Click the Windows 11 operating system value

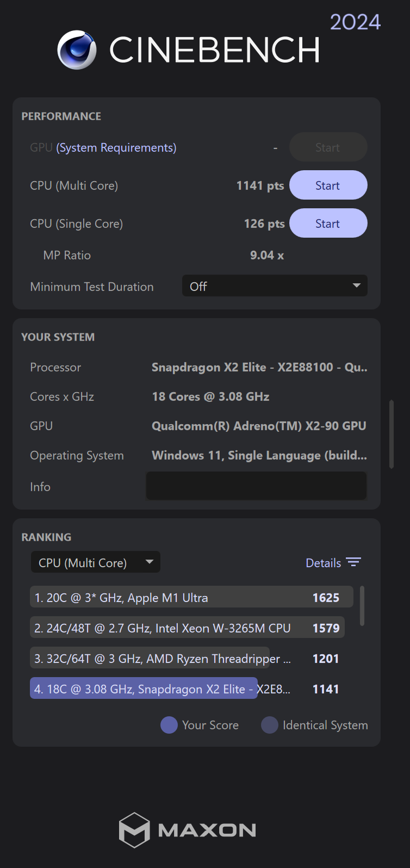tap(259, 456)
